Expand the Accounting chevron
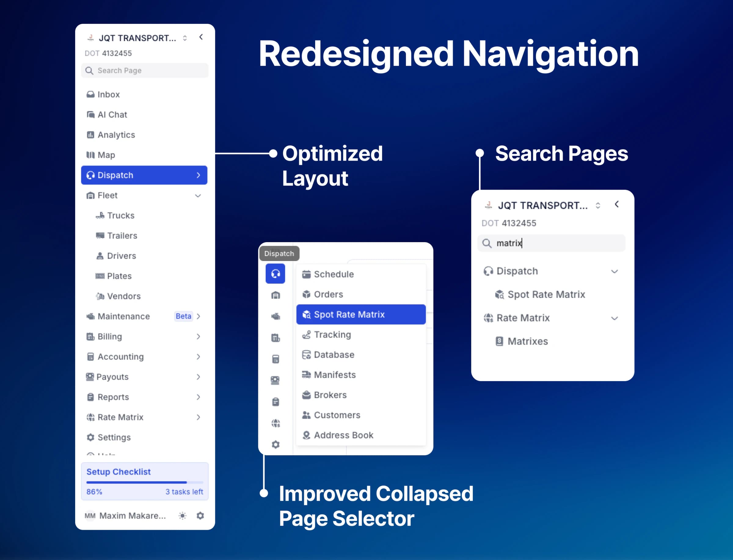This screenshot has width=733, height=560. (x=199, y=357)
